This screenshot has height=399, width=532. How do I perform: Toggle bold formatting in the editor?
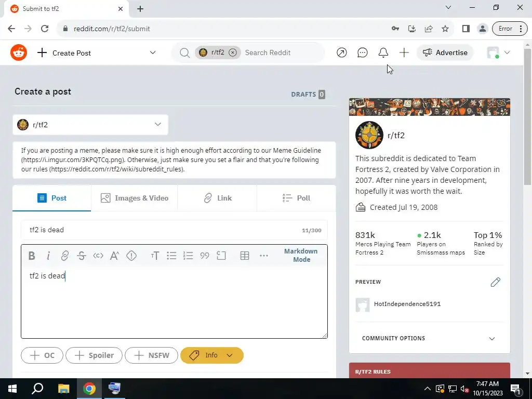tap(32, 256)
